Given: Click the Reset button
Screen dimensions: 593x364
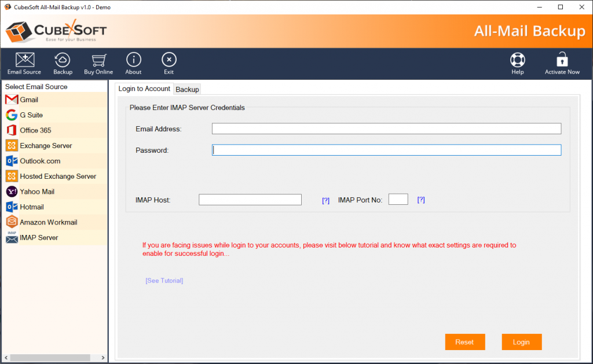Looking at the screenshot, I should pyautogui.click(x=464, y=342).
